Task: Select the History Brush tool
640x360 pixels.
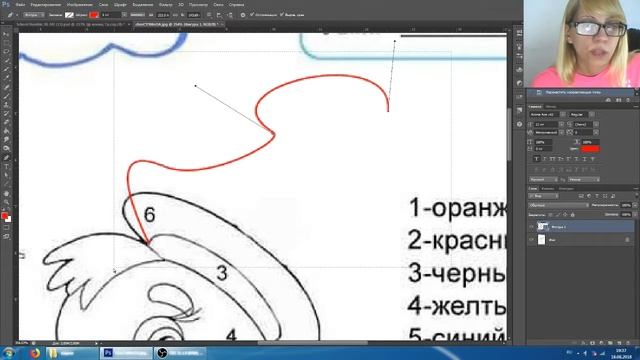Action: click(x=7, y=113)
